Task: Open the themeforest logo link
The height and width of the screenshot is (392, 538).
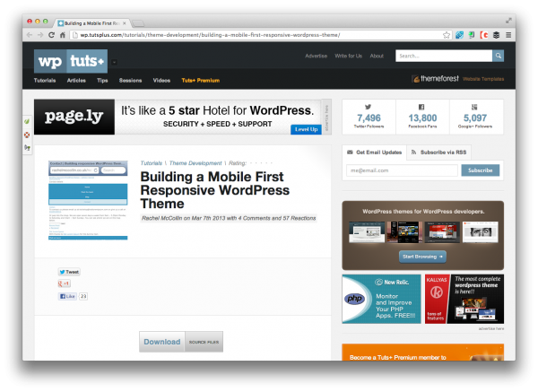Action: tap(435, 79)
